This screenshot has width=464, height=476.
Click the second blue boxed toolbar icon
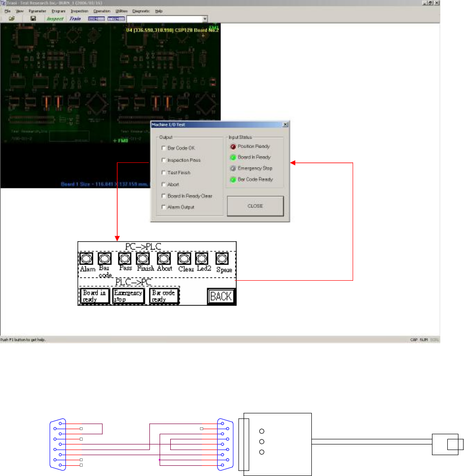[x=116, y=19]
